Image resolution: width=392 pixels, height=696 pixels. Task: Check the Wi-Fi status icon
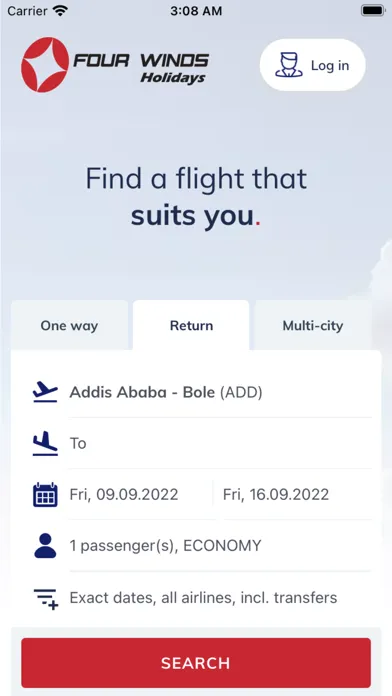pos(59,11)
